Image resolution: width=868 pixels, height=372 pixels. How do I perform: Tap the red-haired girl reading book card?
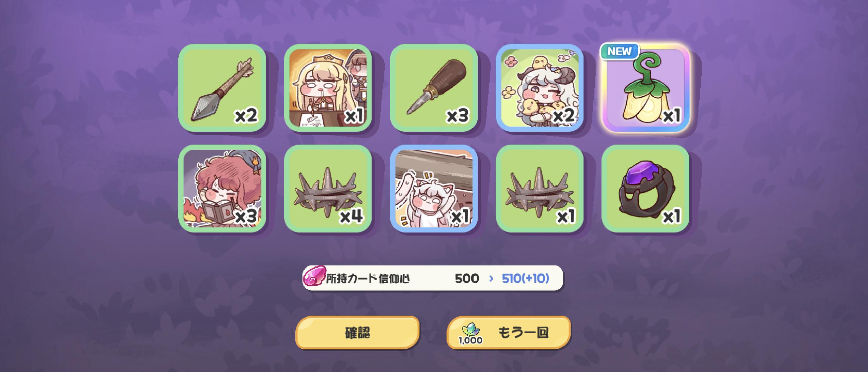coord(222,188)
